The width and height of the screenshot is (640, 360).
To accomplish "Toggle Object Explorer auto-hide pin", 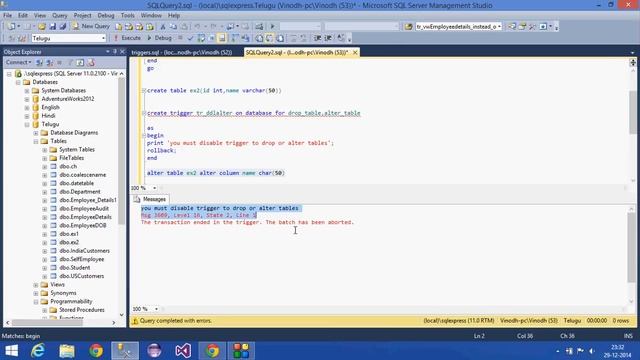I will click(115, 52).
